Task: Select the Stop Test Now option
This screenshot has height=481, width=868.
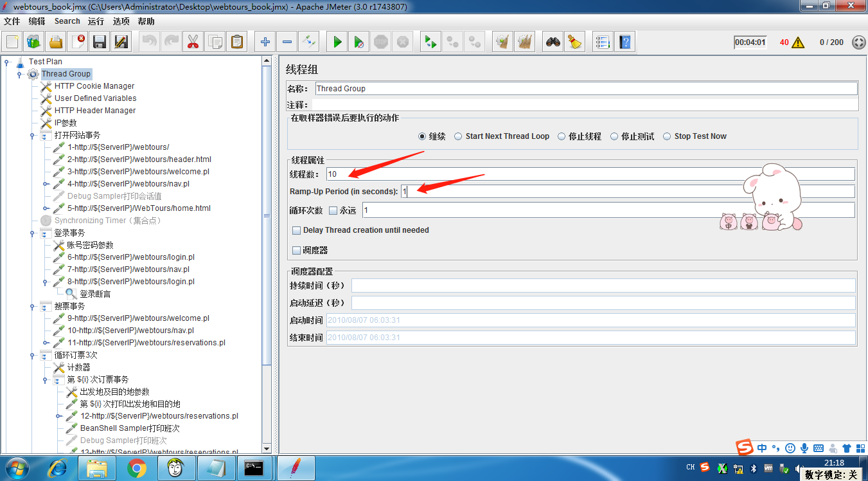Action: coord(667,136)
